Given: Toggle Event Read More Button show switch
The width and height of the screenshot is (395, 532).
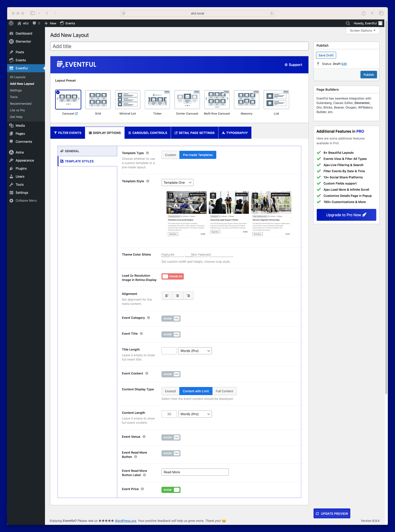Looking at the screenshot, I should click(x=171, y=453).
